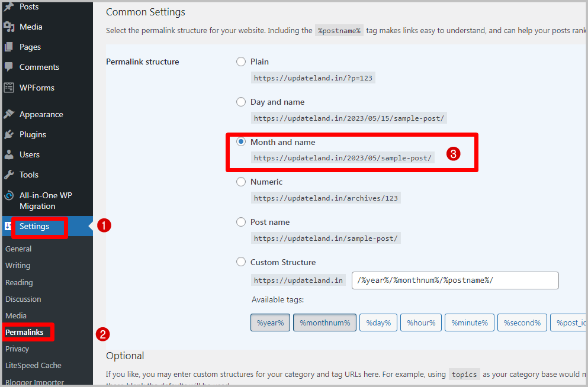
Task: Pick the Numeric permalink radio button
Action: [241, 182]
